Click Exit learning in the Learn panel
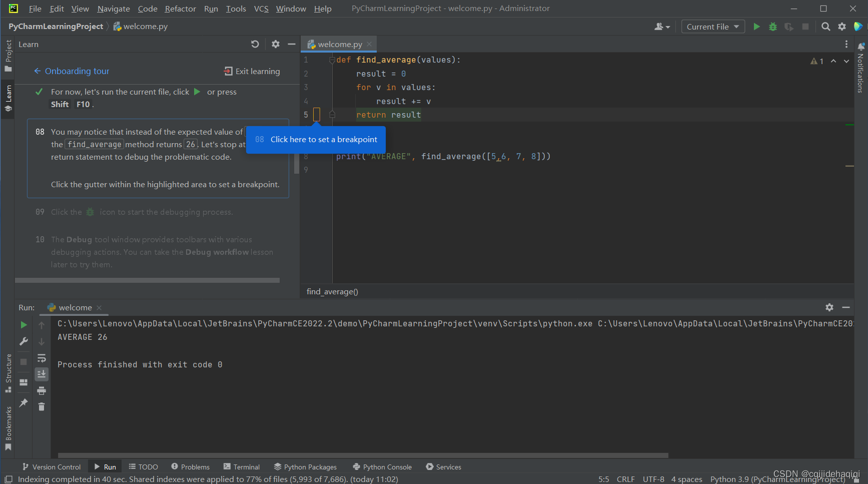Screen dimensions: 868x484 pos(252,71)
